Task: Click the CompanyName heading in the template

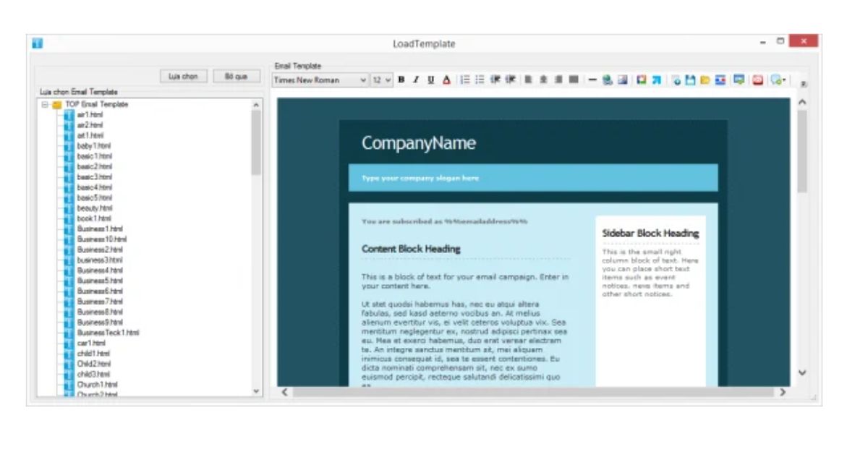Action: [x=419, y=143]
